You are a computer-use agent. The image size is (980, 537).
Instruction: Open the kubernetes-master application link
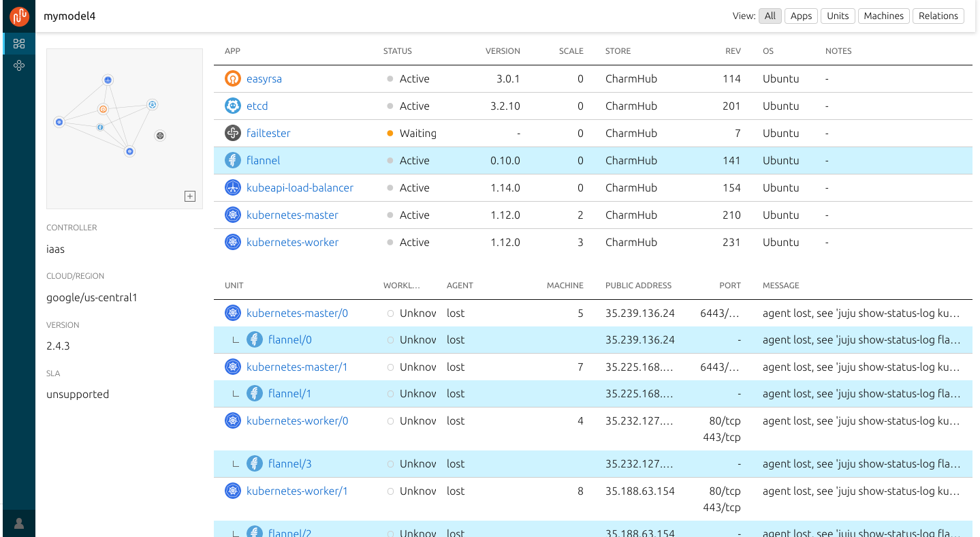(292, 215)
